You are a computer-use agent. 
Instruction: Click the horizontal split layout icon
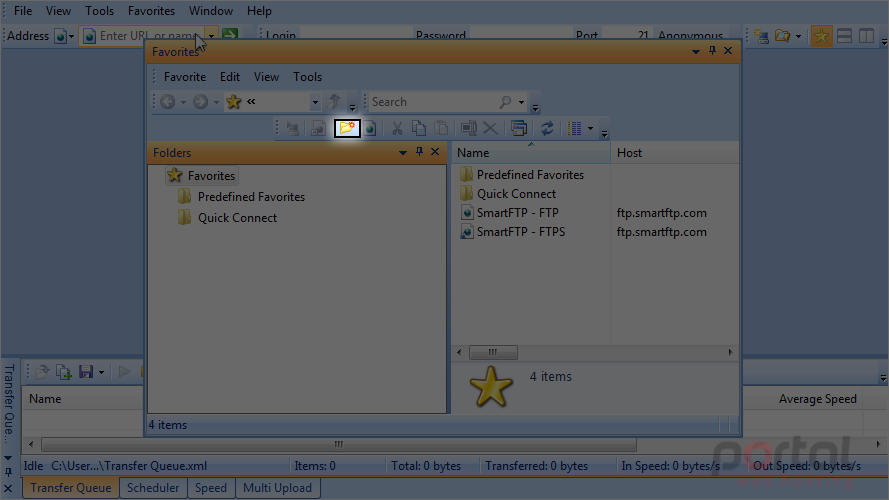click(844, 36)
